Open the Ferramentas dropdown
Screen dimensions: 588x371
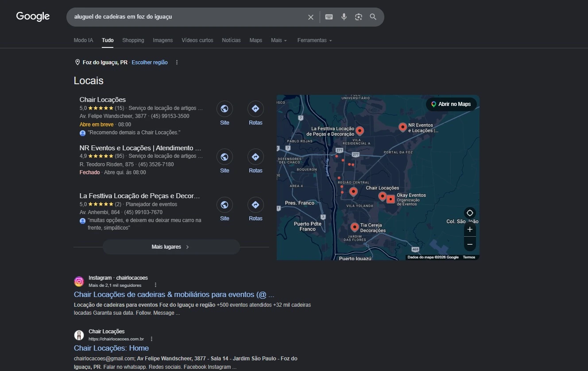tap(315, 40)
